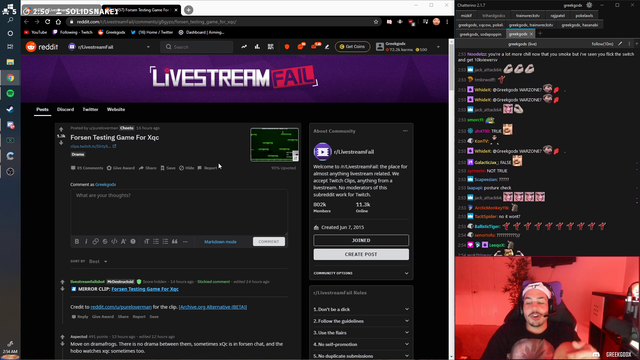Click the Get Coins button
The height and width of the screenshot is (360, 640).
click(x=353, y=47)
